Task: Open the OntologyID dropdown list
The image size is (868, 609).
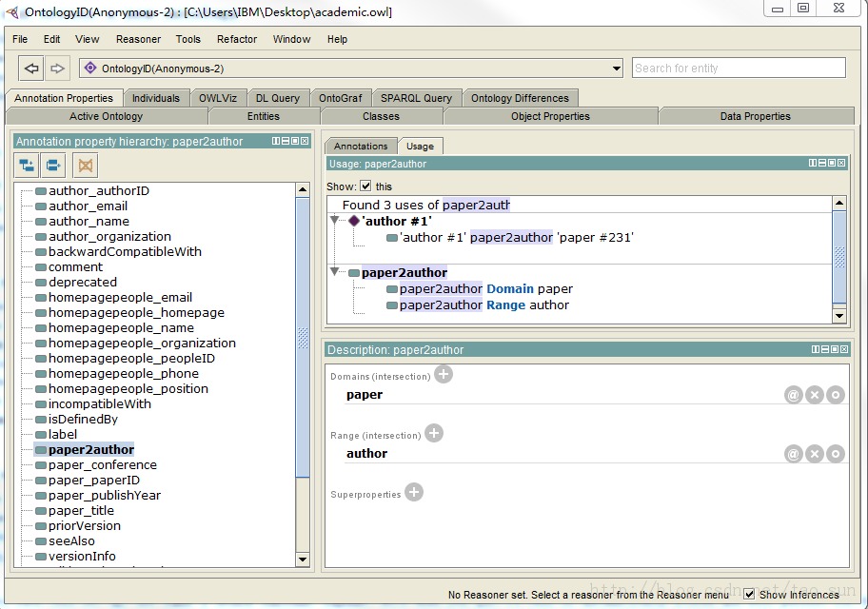Action: tap(617, 69)
